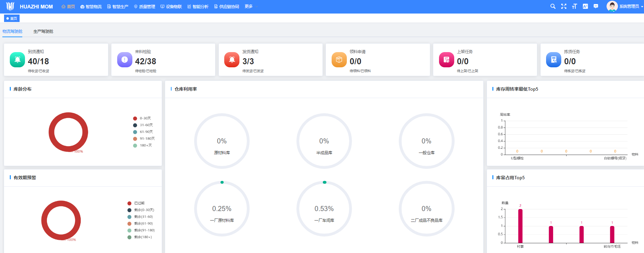Open the messages chat bubble icon
Viewport: 644px width, 253px height.
coord(596,6)
